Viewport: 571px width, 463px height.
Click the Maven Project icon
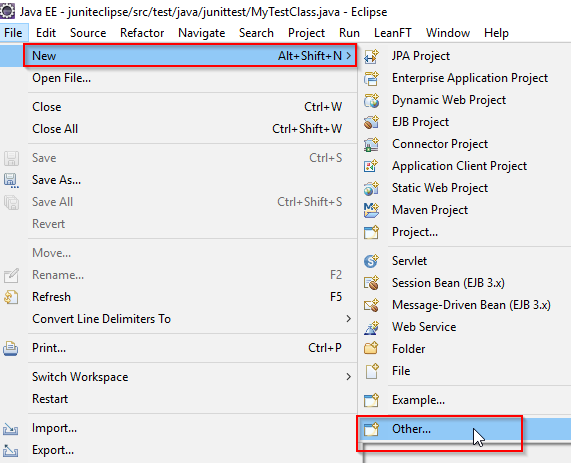[371, 210]
